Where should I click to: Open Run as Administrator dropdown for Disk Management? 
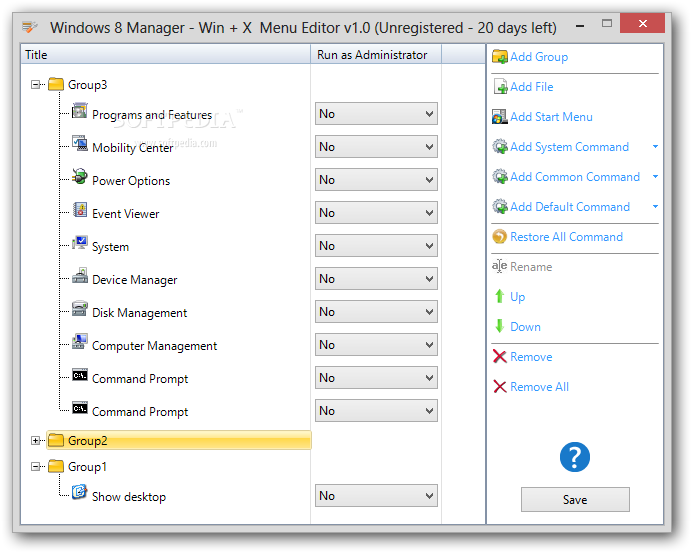coord(376,312)
